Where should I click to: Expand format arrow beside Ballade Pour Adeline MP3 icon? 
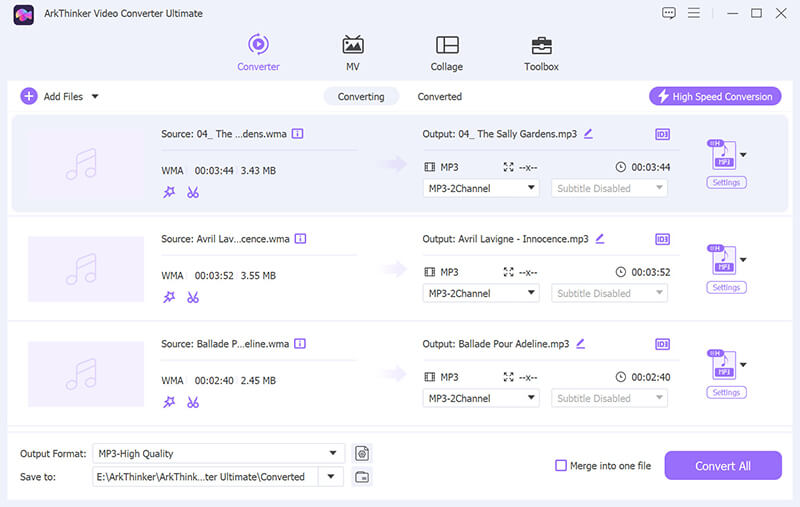click(x=743, y=365)
